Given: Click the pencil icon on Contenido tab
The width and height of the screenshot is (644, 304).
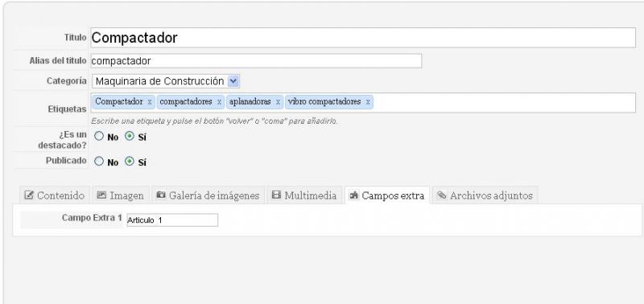Looking at the screenshot, I should click(29, 195).
